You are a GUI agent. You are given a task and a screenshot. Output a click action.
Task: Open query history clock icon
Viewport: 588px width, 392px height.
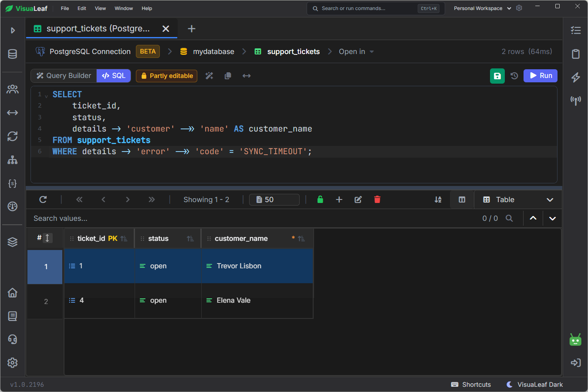[514, 76]
